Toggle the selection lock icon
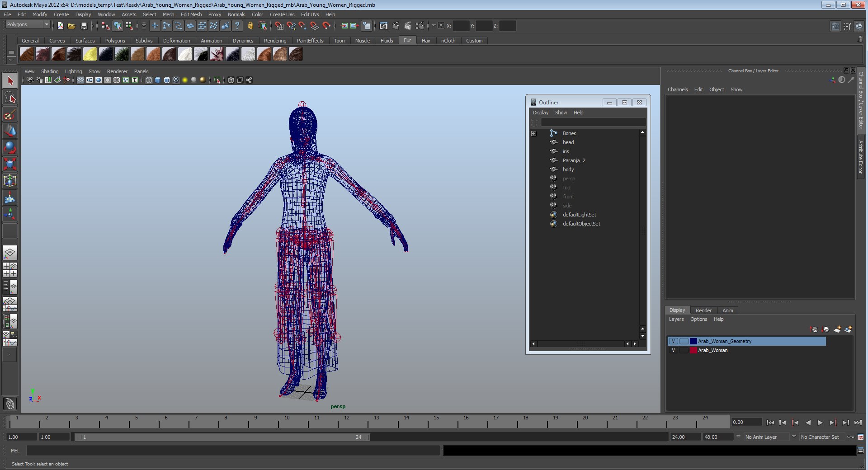This screenshot has width=868, height=470. [250, 26]
